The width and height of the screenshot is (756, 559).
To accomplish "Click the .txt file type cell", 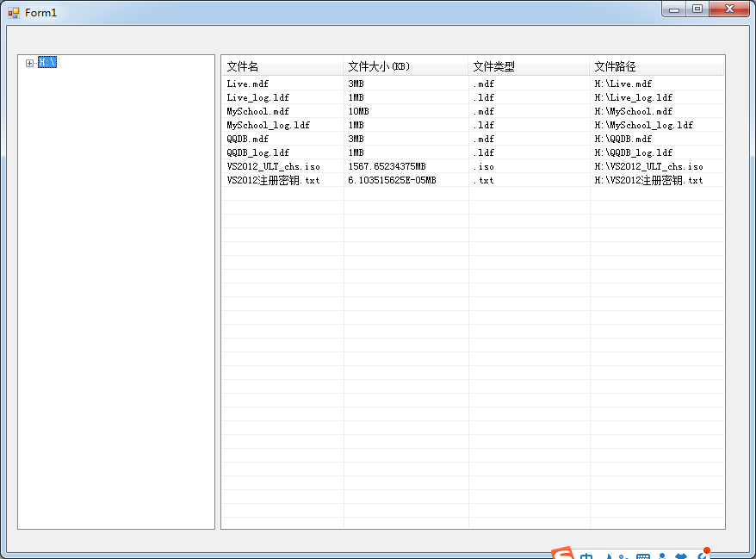I will (484, 180).
